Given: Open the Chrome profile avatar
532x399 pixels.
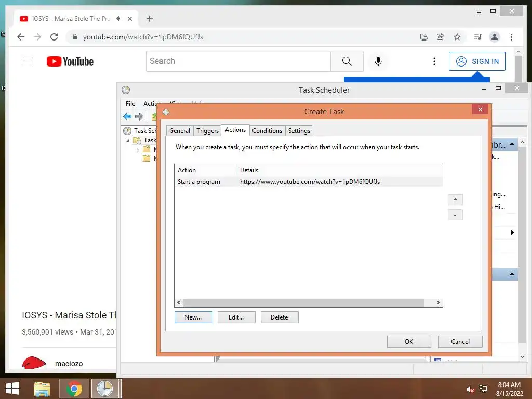Looking at the screenshot, I should coord(495,37).
